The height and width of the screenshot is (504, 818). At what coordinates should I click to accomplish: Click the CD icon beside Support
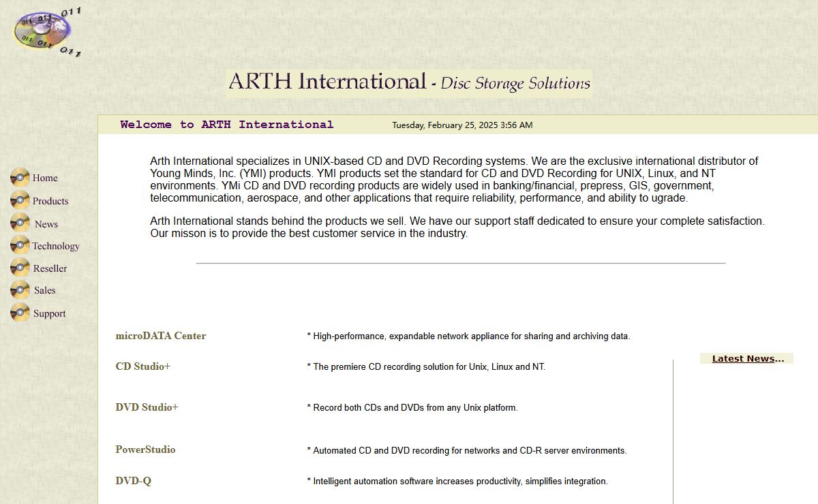tap(20, 313)
